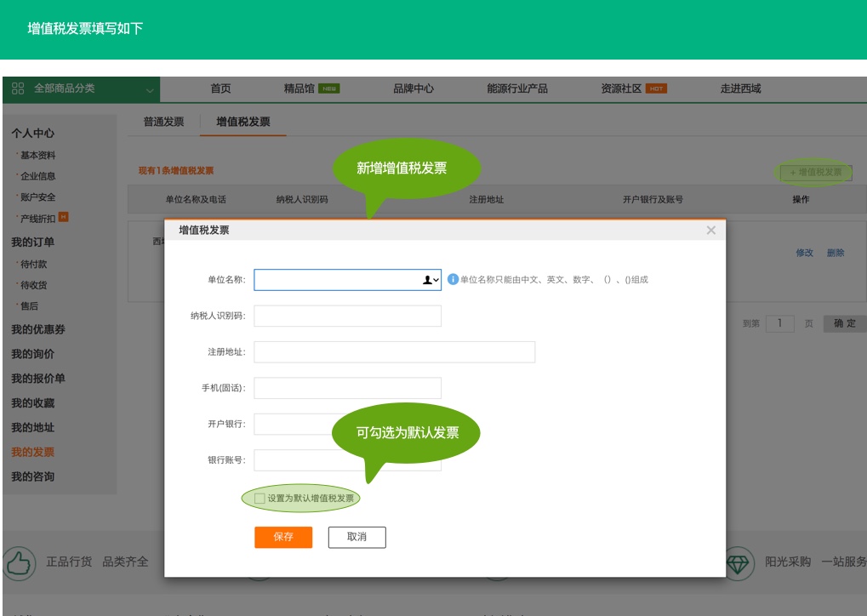The width and height of the screenshot is (867, 616).
Task: Click the grid icon beside 全部商品分类
Action: (x=18, y=88)
